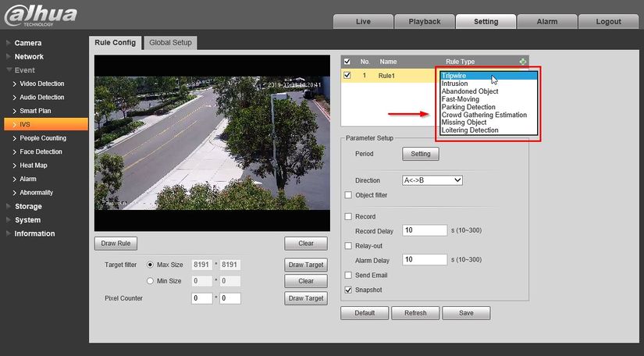Click the camera video preview
This screenshot has height=356, width=644.
tap(212, 142)
